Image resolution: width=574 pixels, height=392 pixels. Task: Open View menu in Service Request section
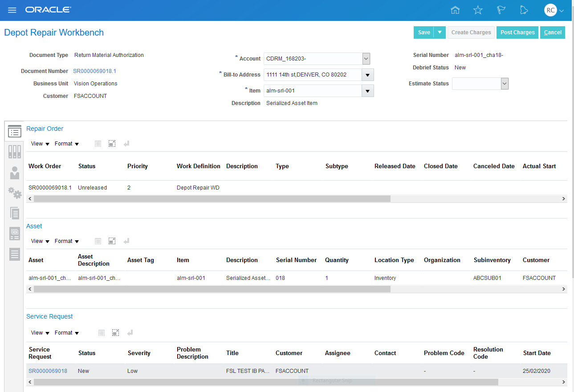40,333
